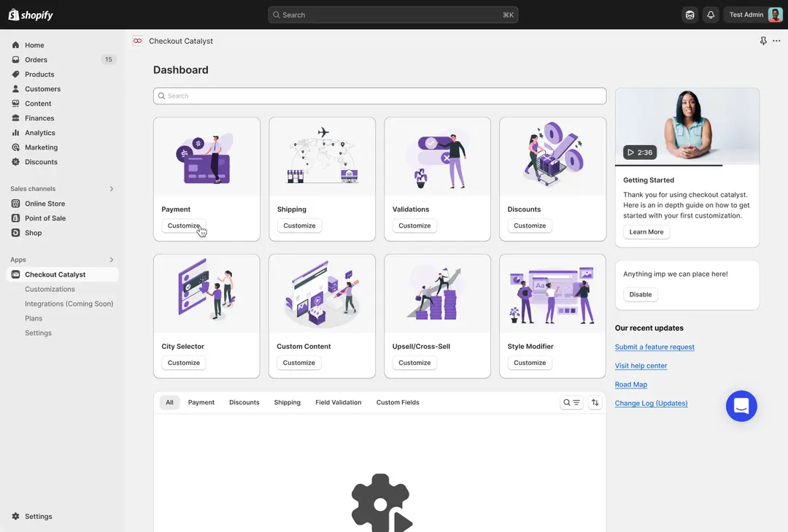Open the Test Admin account menu
The image size is (788, 532).
point(754,15)
